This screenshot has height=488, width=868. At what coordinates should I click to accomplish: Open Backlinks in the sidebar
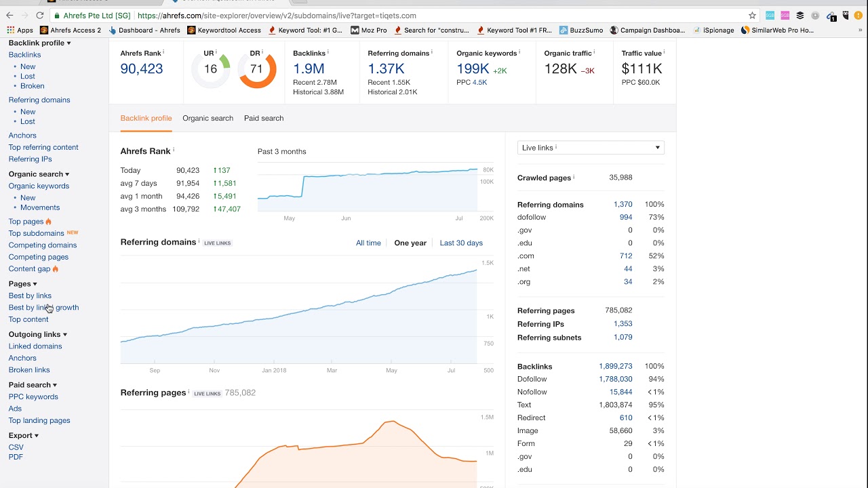click(24, 55)
